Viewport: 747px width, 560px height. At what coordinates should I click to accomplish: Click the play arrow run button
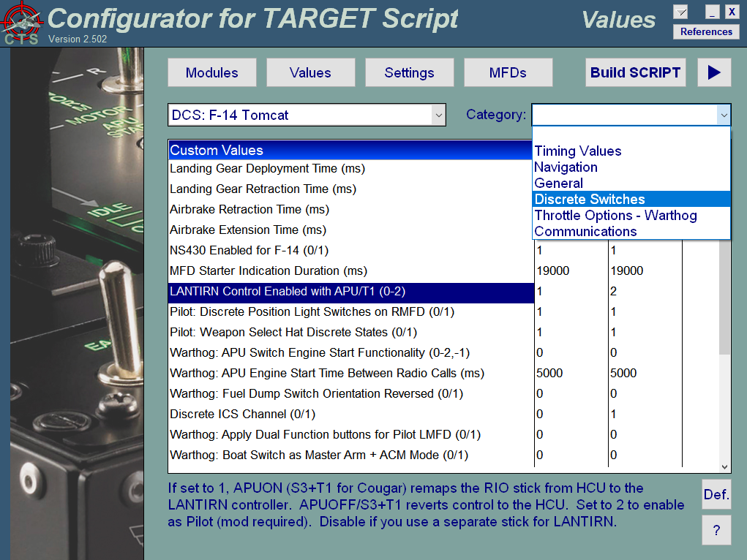pyautogui.click(x=714, y=72)
